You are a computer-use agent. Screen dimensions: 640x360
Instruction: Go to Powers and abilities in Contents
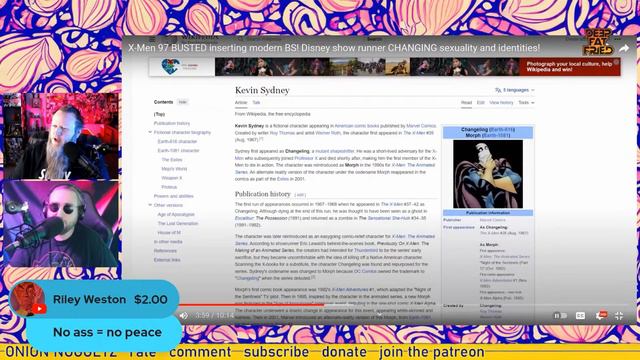coord(173,196)
